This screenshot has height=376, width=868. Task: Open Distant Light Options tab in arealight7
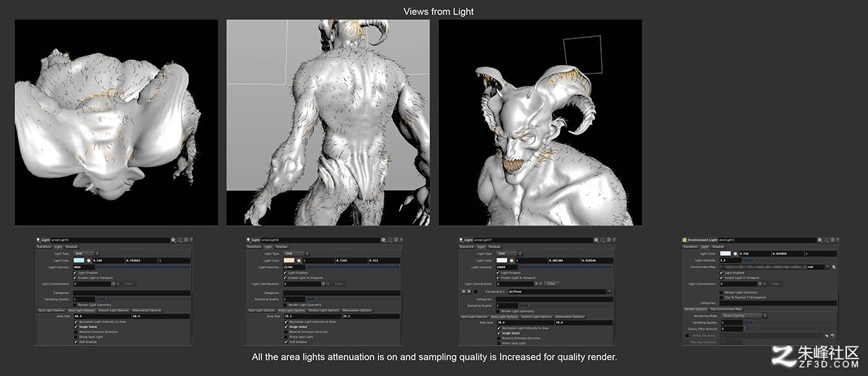click(536, 317)
